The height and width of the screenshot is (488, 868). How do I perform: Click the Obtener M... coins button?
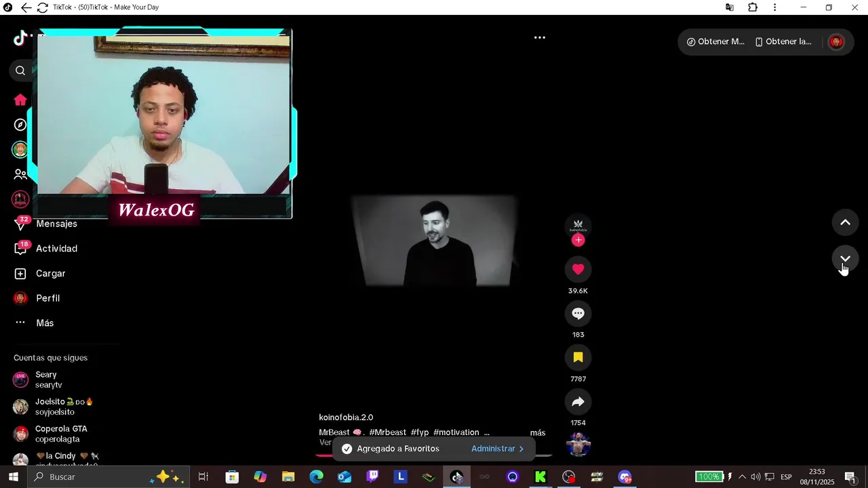[715, 41]
